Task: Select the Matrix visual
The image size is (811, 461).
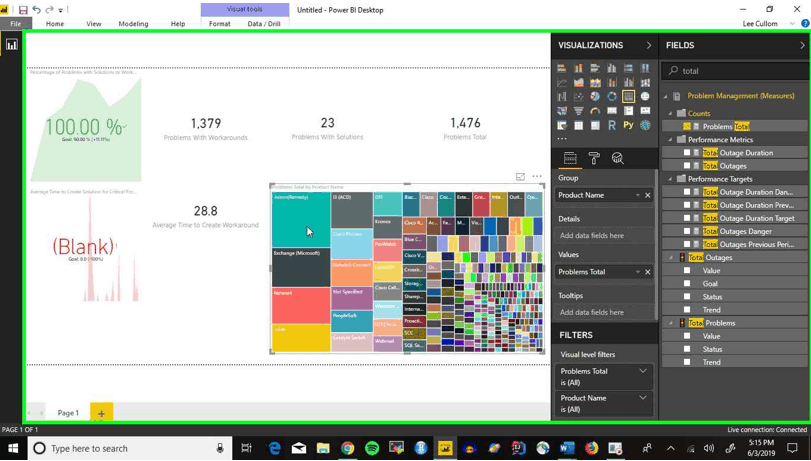Action: pos(595,125)
